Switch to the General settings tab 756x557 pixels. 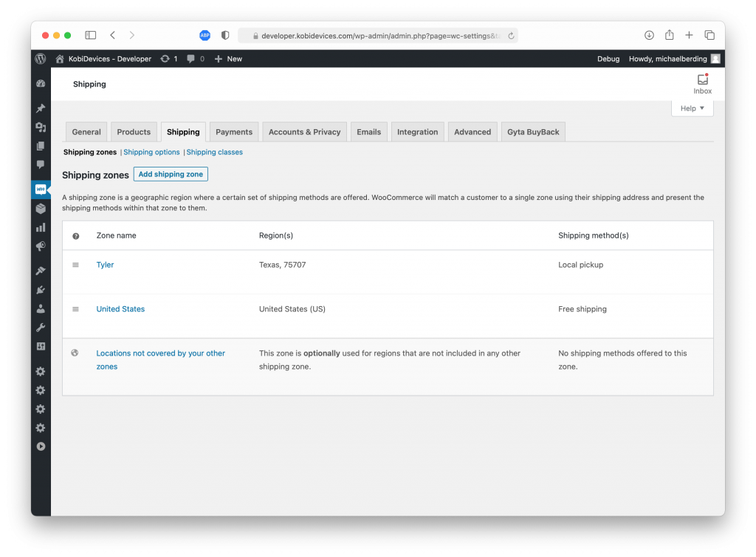click(86, 132)
